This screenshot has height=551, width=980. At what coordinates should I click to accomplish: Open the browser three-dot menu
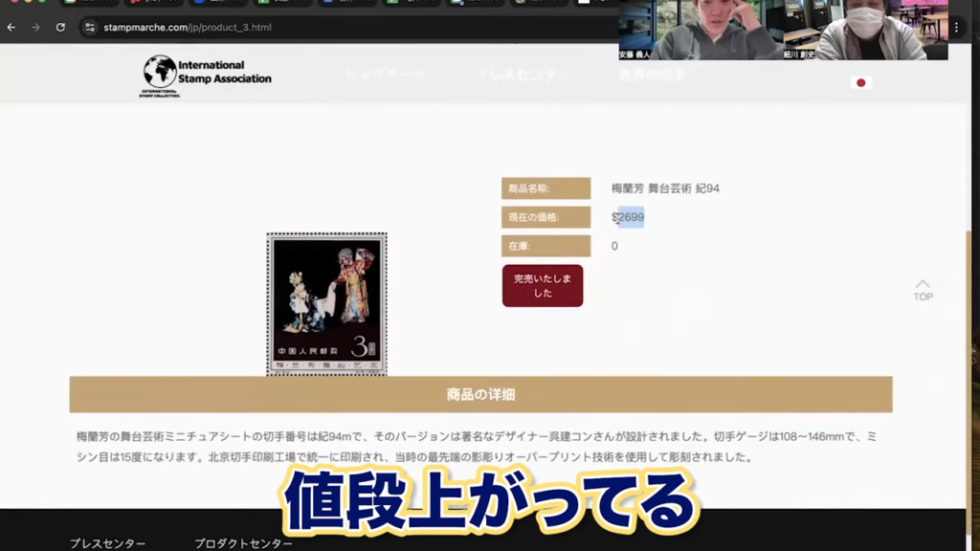click(x=956, y=28)
